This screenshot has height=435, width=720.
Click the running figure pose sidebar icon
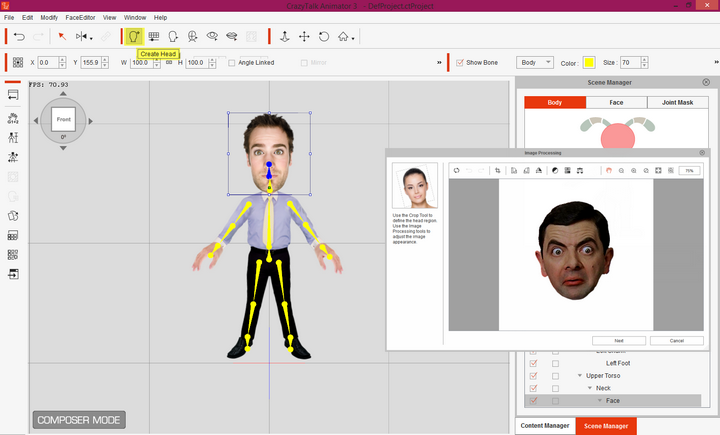pos(13,158)
